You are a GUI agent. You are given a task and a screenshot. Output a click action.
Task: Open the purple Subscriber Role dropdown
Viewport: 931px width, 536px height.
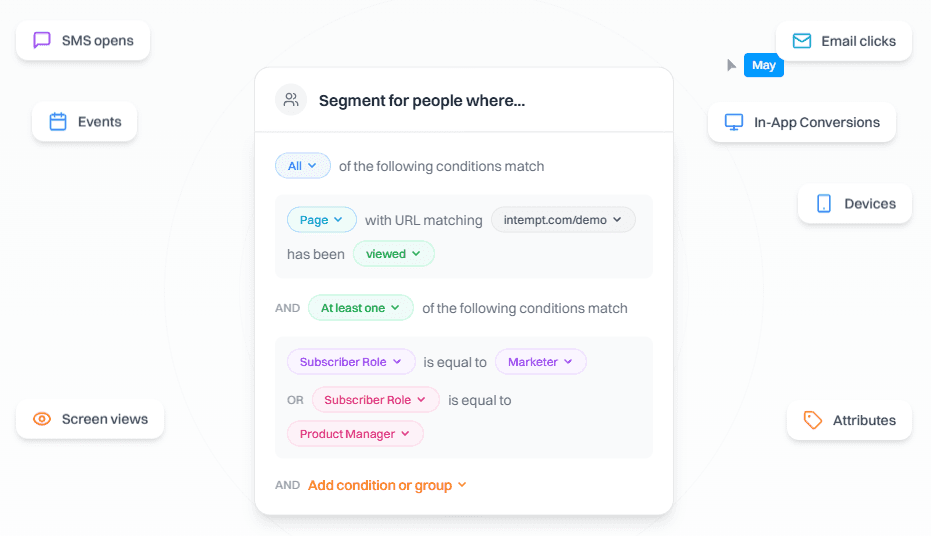point(350,362)
